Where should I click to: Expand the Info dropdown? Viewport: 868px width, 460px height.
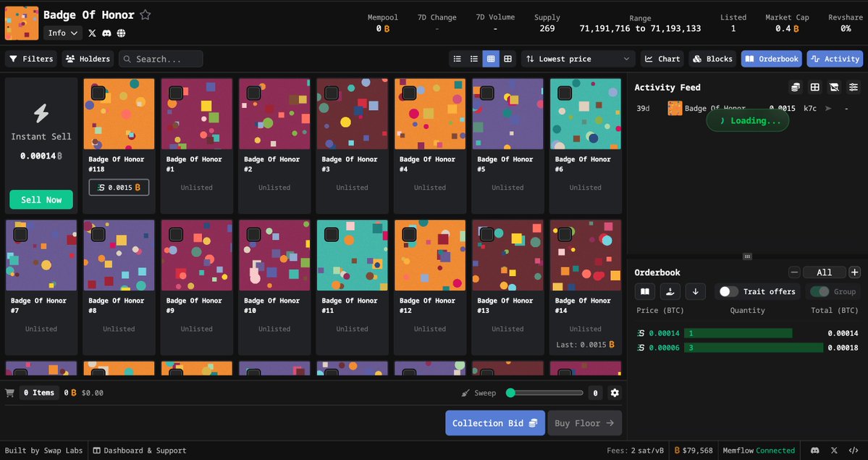(x=63, y=33)
